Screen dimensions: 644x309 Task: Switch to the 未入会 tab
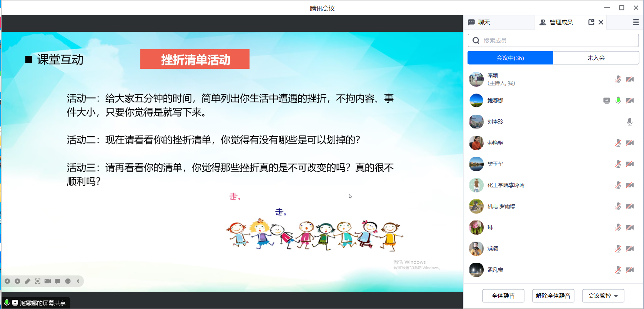tap(596, 58)
